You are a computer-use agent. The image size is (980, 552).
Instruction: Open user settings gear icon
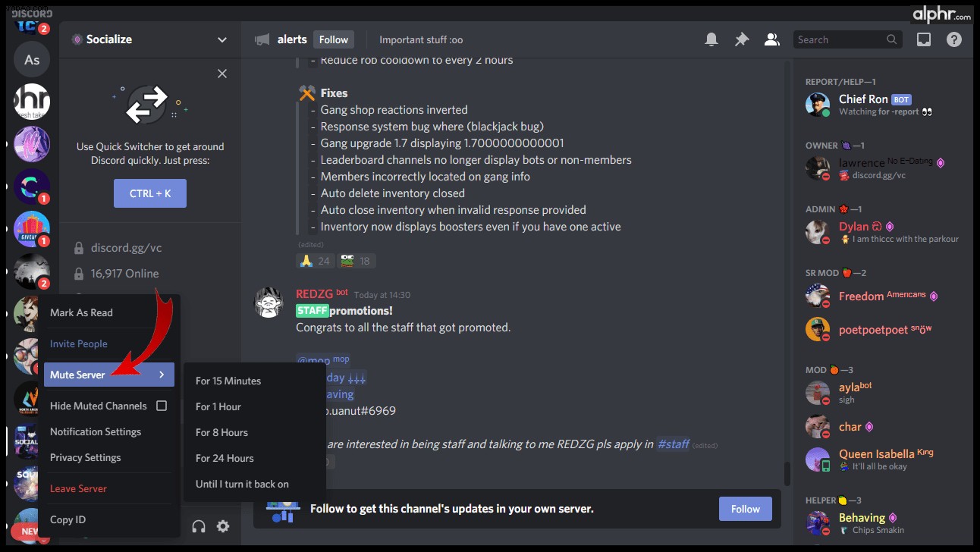(223, 526)
